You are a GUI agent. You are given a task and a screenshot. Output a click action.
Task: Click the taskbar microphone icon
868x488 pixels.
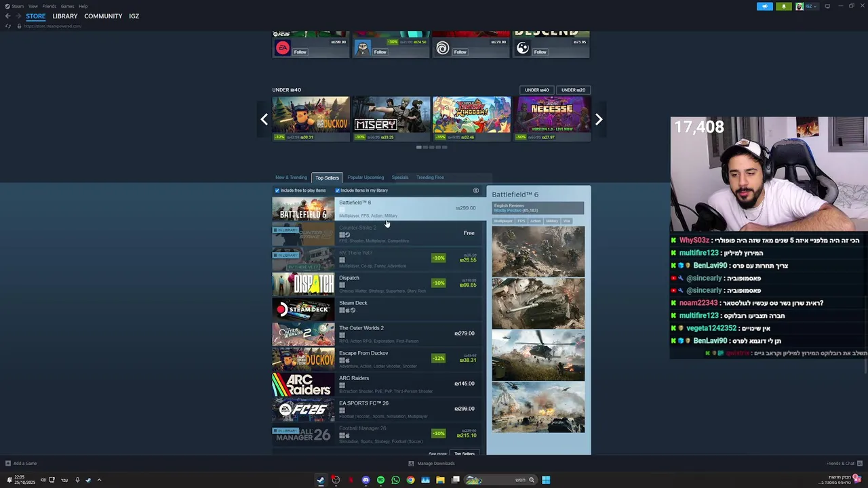77,480
